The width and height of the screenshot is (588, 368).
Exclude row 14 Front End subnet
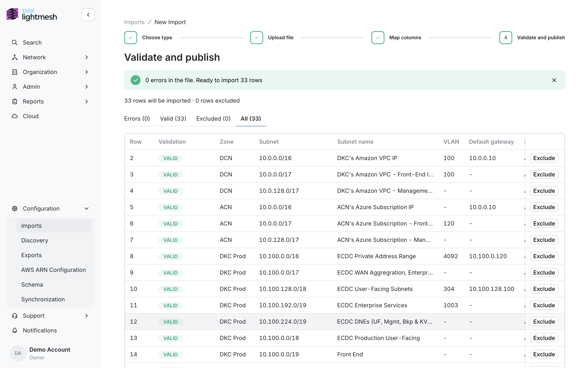(544, 354)
